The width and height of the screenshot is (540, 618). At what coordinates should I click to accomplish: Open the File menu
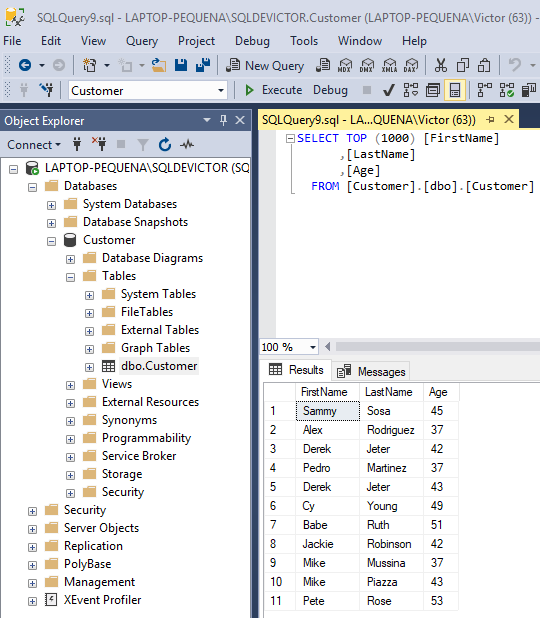12,41
